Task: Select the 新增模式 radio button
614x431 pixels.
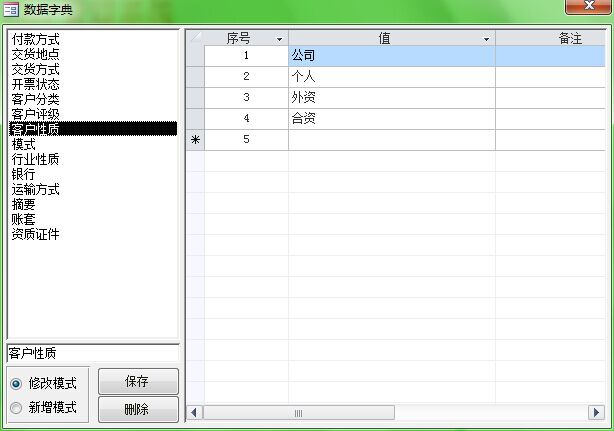Action: pyautogui.click(x=16, y=408)
